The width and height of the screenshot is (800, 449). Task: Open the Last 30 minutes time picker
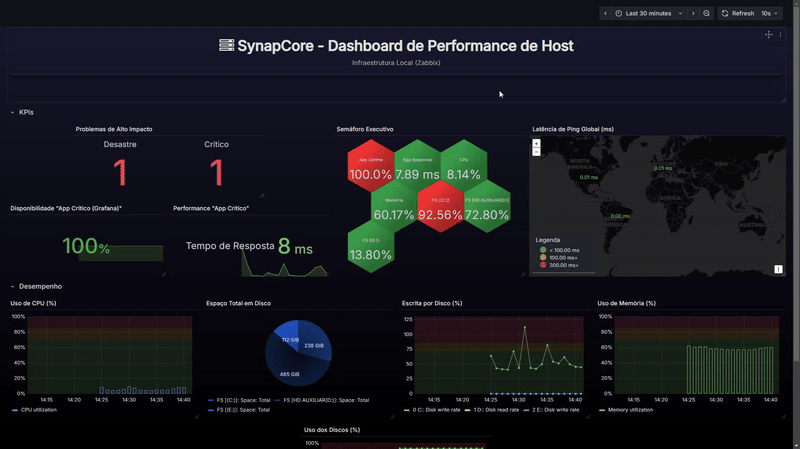tap(648, 14)
